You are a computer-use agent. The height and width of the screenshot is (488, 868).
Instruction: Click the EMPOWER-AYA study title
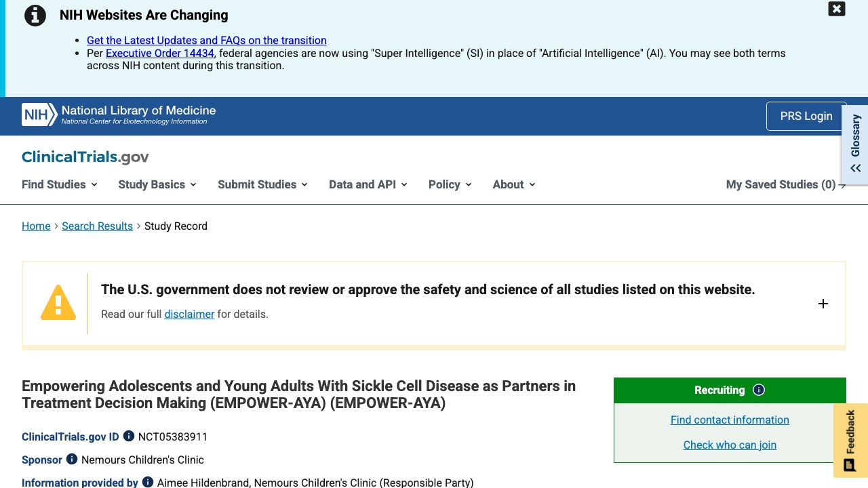coord(299,394)
